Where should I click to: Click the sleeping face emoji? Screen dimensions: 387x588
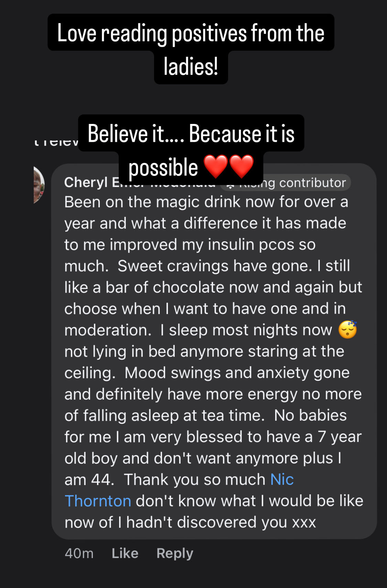click(x=347, y=329)
